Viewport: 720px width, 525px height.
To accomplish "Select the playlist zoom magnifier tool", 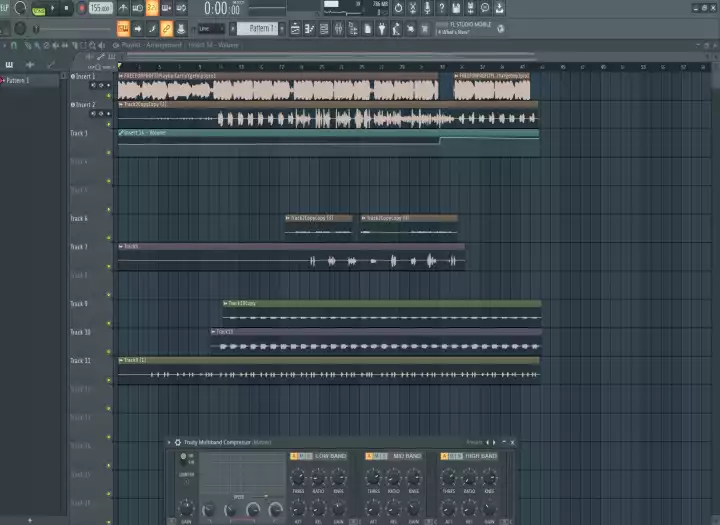I will coord(92,45).
